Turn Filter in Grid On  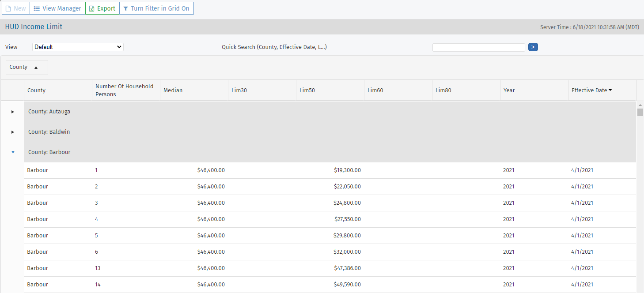(156, 8)
